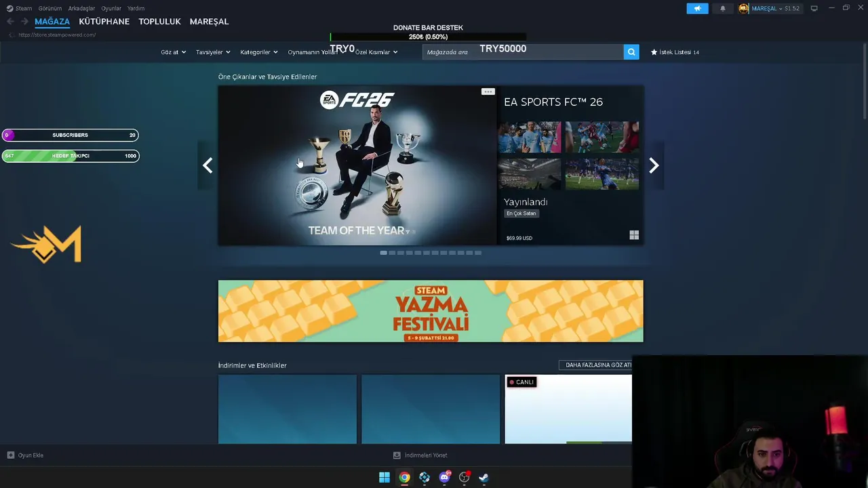868x488 pixels.
Task: Open the Steam Yazma Festivali banner
Action: [x=431, y=311]
